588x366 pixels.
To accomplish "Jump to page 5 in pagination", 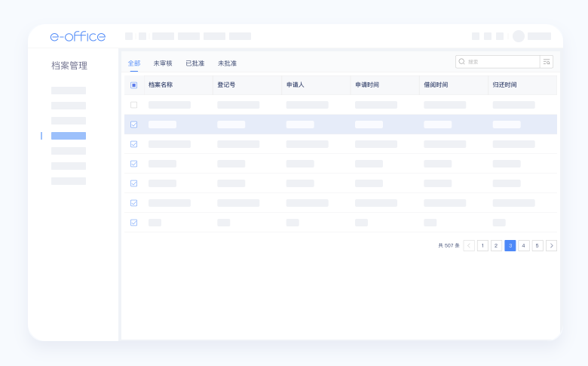I will pos(537,245).
